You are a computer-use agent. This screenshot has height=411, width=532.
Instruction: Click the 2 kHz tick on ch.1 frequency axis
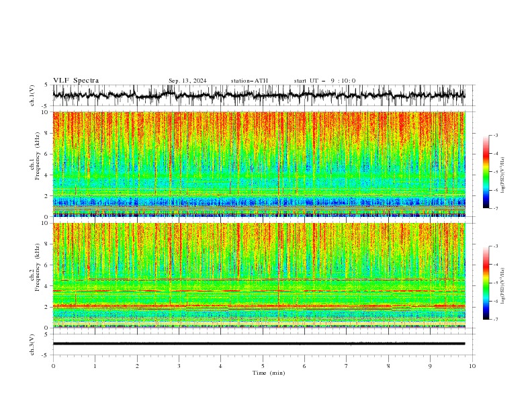48,195
